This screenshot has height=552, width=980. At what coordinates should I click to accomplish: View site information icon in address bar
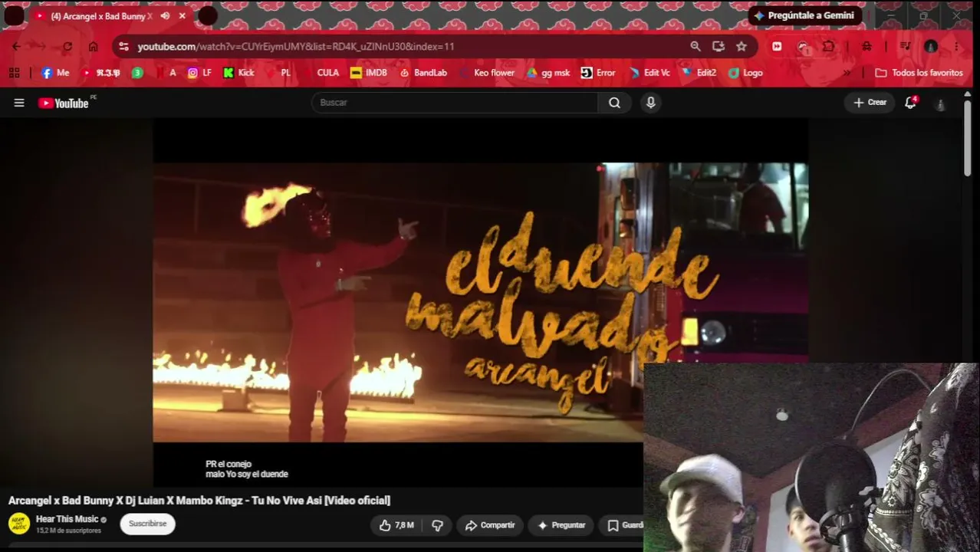[x=124, y=46]
